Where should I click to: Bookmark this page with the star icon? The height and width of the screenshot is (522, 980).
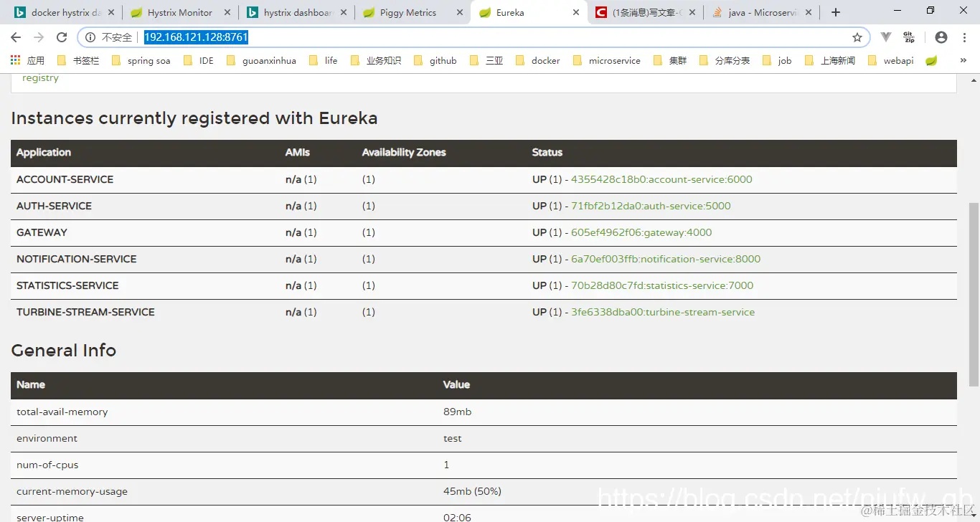point(857,37)
